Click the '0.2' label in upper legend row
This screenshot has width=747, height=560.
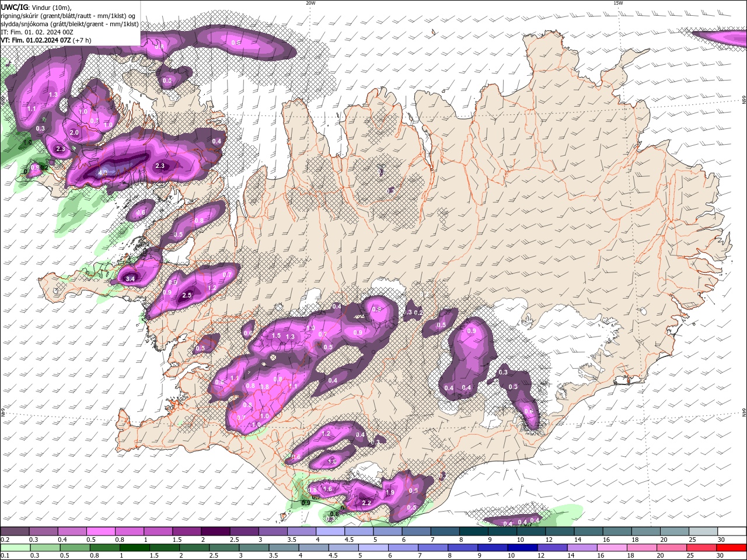5,540
